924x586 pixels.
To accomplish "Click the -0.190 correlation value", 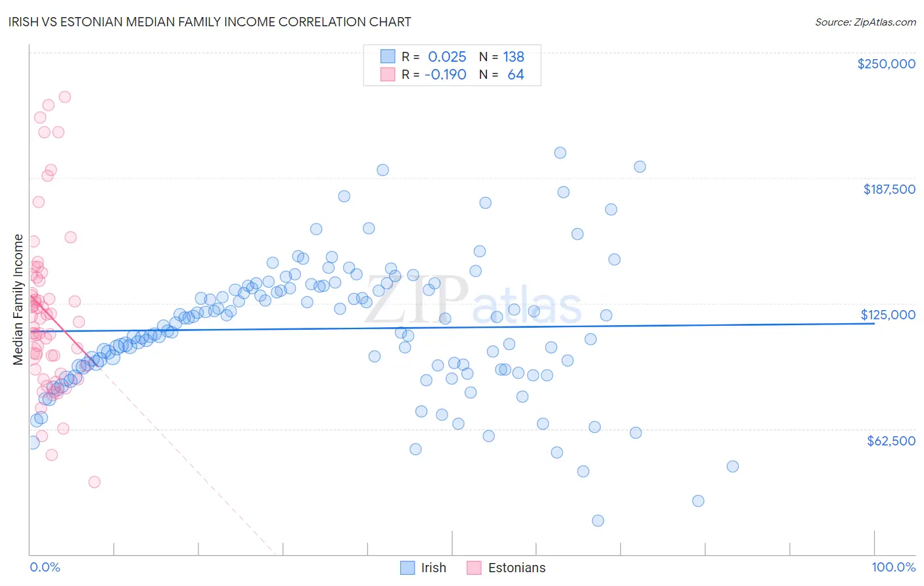I will [446, 74].
